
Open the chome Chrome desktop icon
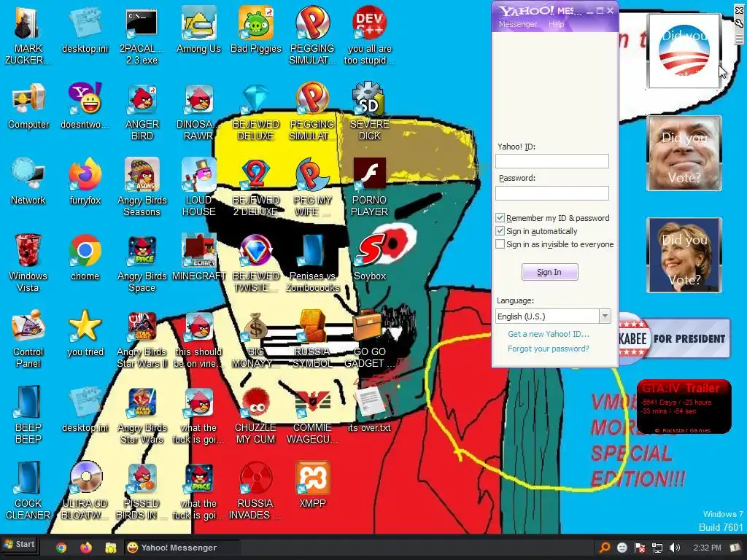pyautogui.click(x=85, y=257)
